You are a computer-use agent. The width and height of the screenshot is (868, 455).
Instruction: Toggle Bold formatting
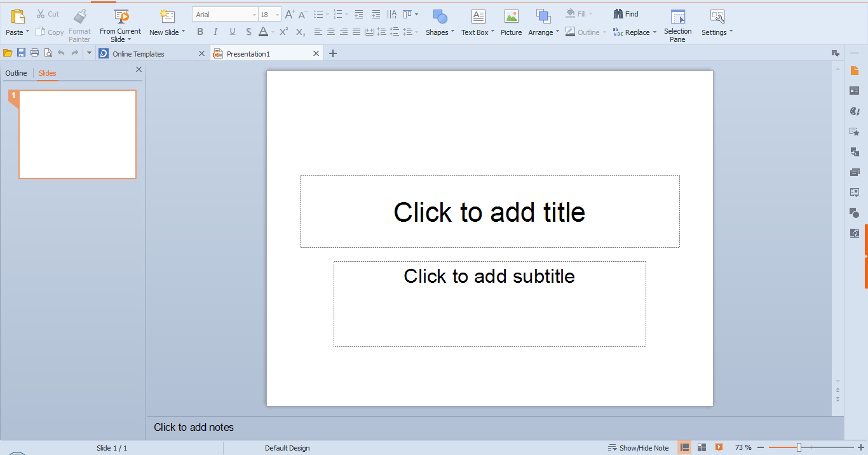point(200,32)
